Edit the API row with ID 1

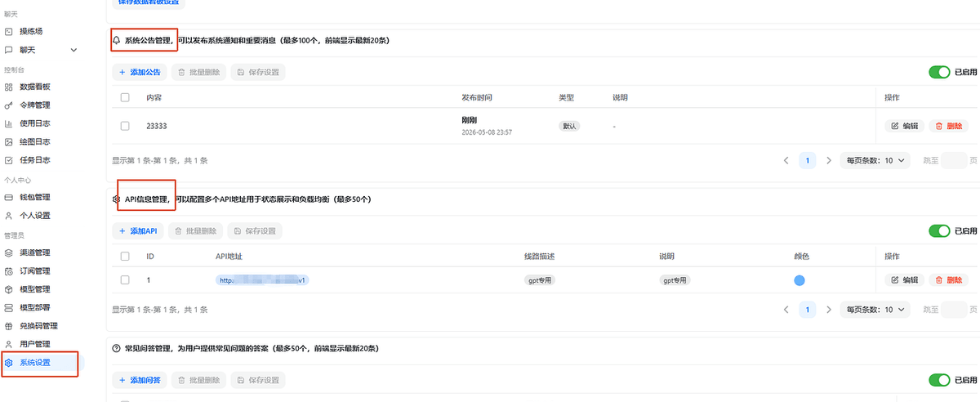point(904,279)
